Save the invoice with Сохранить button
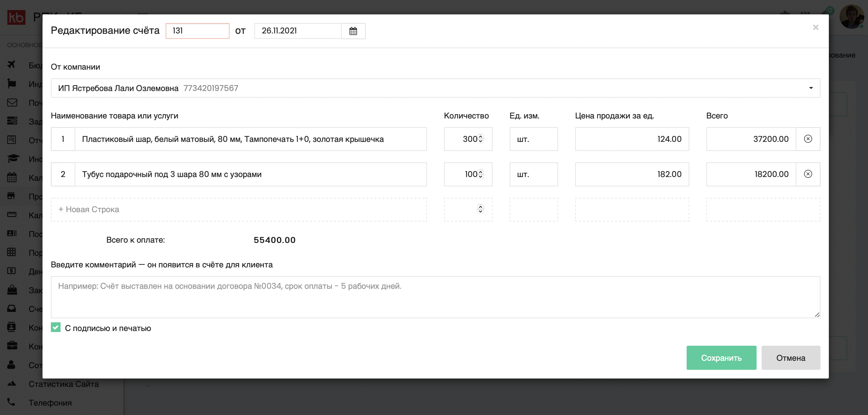 click(721, 358)
